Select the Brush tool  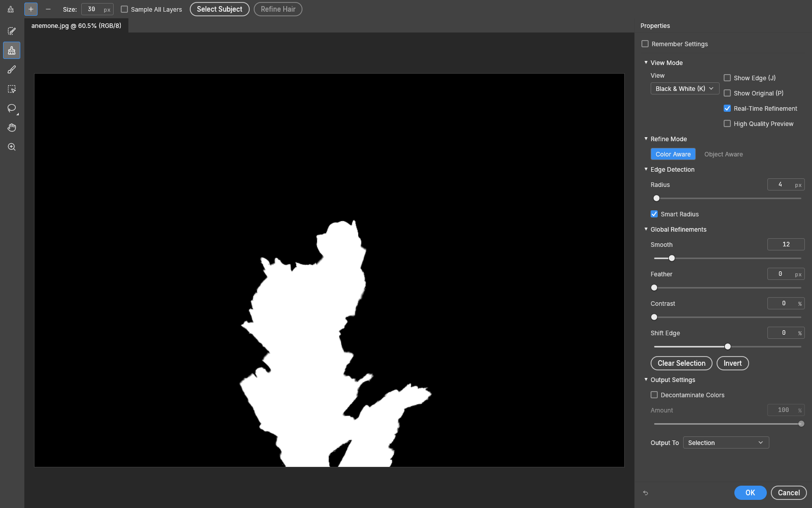pos(12,70)
